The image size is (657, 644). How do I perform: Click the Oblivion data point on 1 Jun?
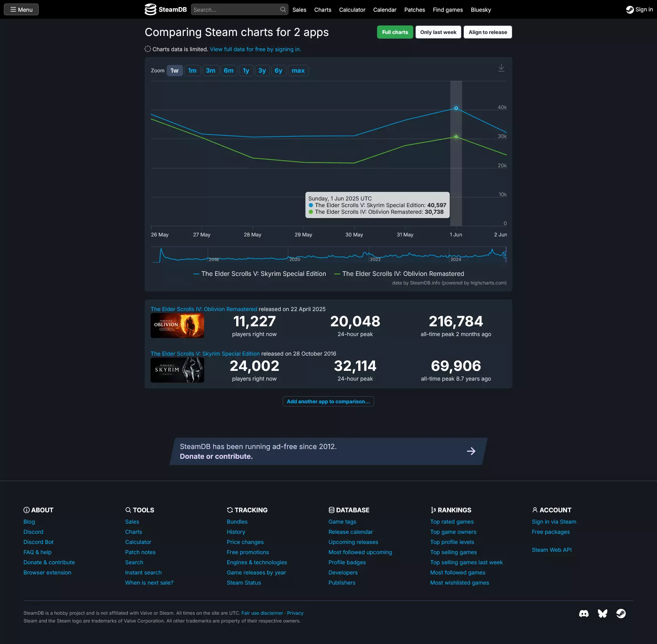tap(456, 137)
